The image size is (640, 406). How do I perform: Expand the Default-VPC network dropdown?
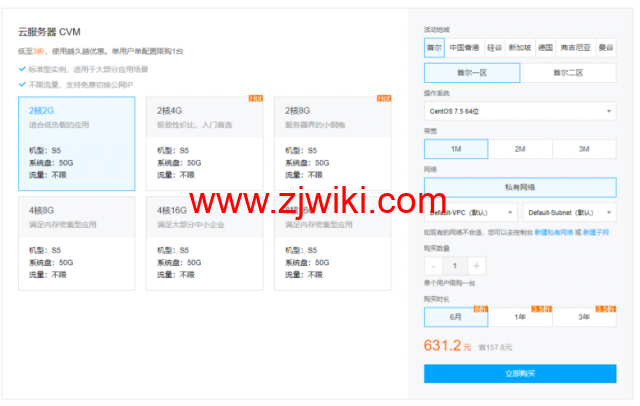470,212
